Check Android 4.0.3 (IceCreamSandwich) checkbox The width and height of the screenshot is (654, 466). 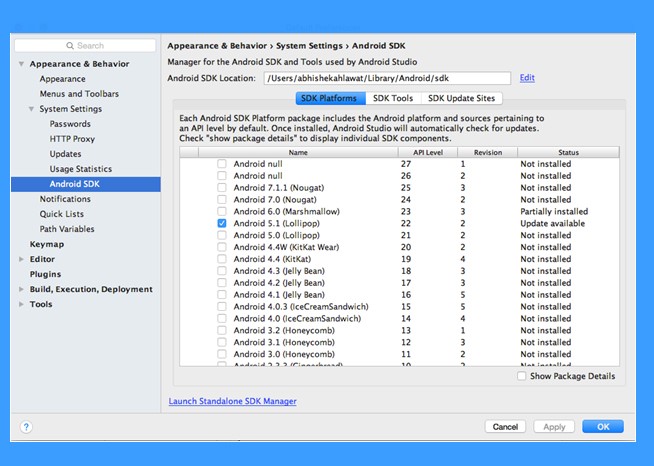[222, 306]
